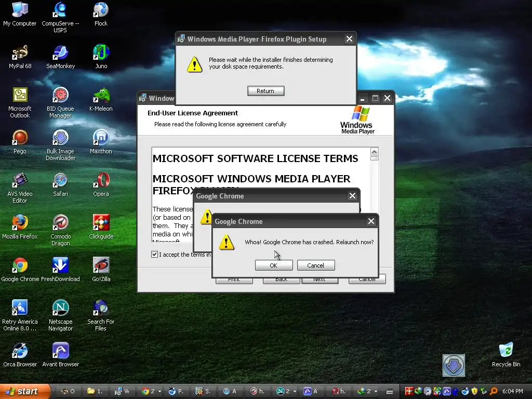Click the 'End-User License Agreement' title text
Screen dimensions: 532x399
(x=193, y=113)
